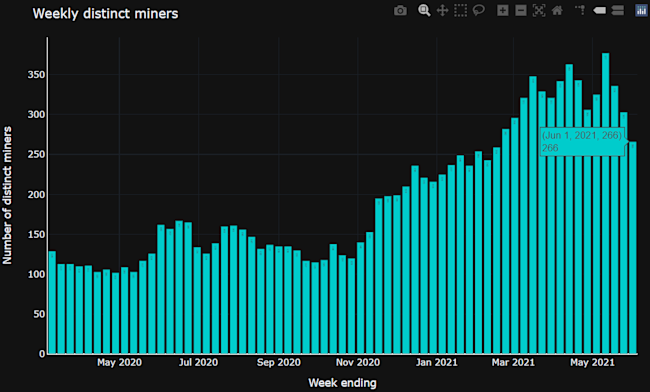Screen dimensions: 650x392
Task: Click the '300' y-axis tick label
Action: [x=36, y=115]
